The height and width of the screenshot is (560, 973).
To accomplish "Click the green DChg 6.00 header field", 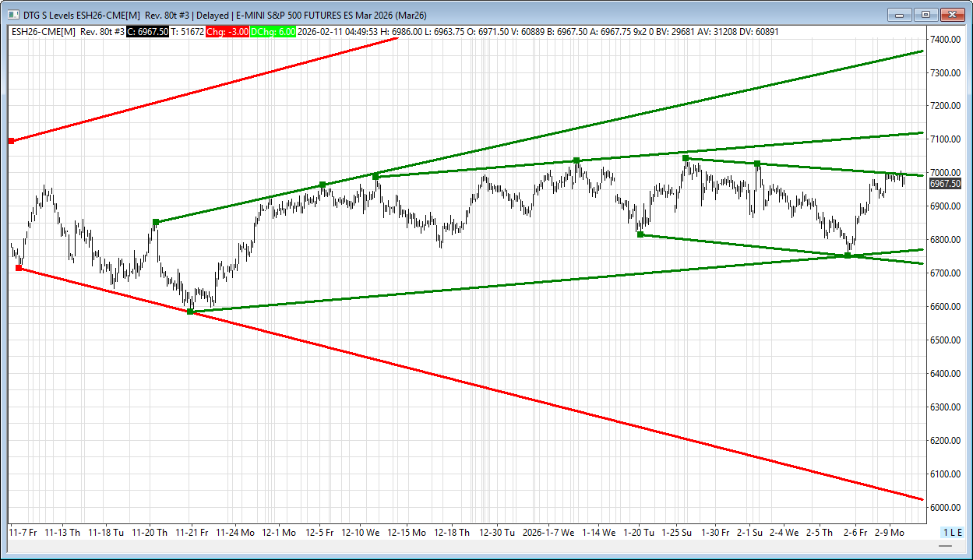I will 273,32.
